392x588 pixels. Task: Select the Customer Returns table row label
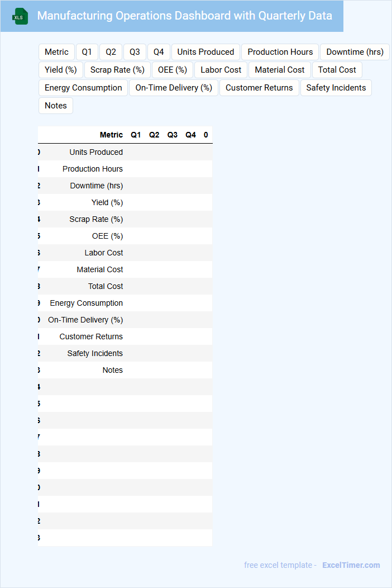pyautogui.click(x=91, y=336)
